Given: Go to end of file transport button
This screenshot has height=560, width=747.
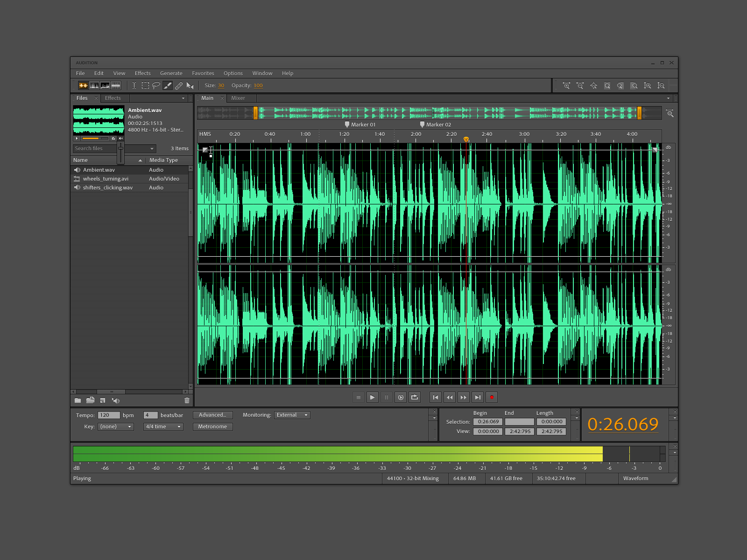Looking at the screenshot, I should click(x=477, y=398).
